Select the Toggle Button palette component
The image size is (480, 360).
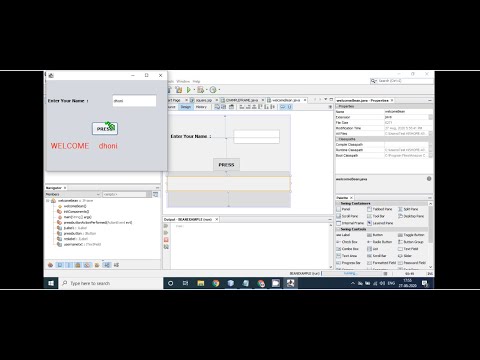411,235
